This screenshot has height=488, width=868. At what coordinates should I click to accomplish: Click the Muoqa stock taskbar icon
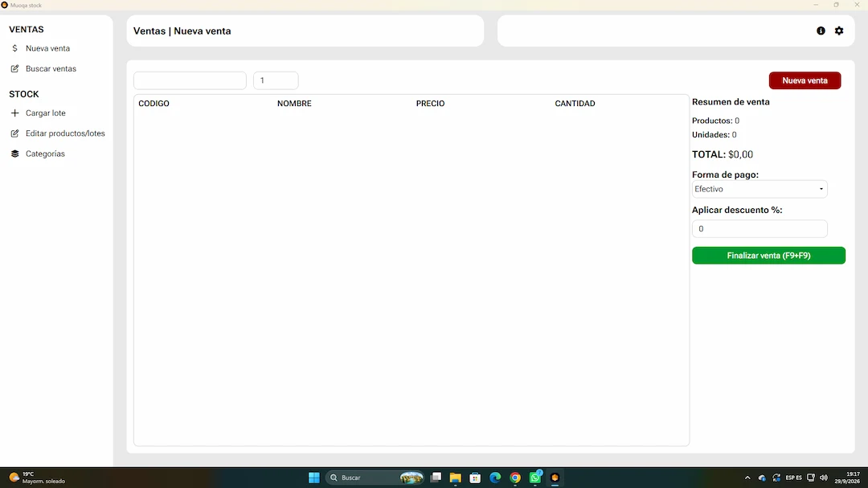[x=555, y=478]
